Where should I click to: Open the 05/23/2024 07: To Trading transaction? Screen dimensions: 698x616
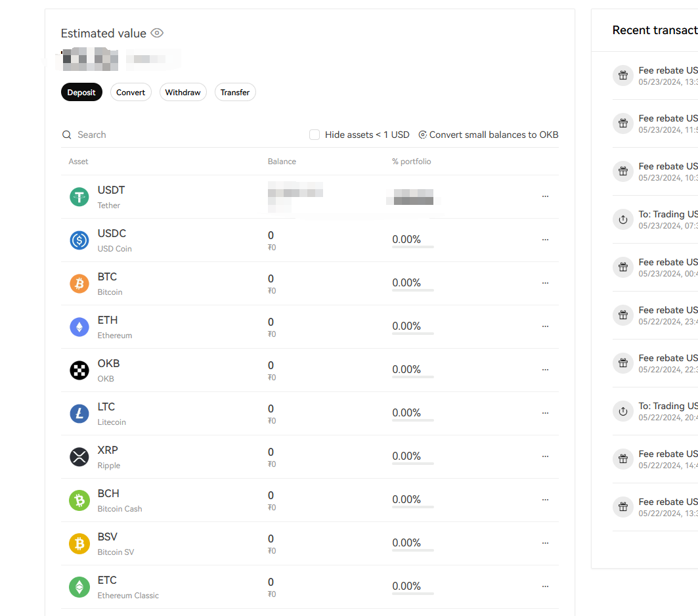[655, 219]
